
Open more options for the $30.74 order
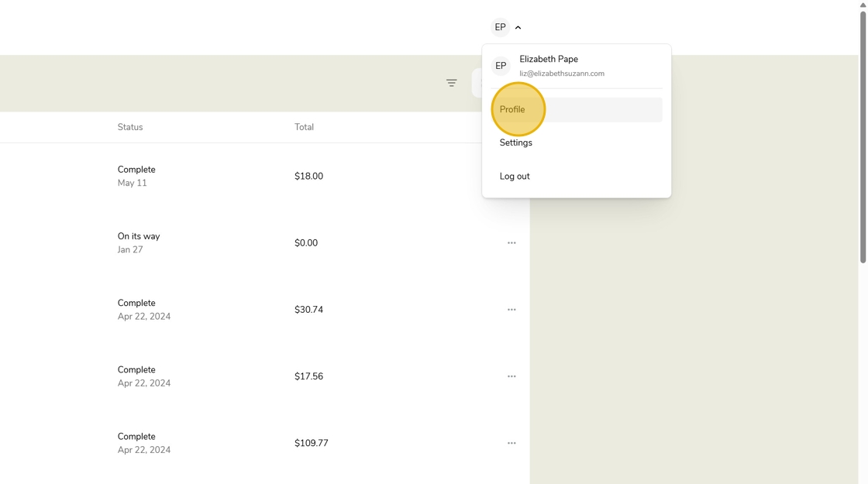(x=511, y=310)
